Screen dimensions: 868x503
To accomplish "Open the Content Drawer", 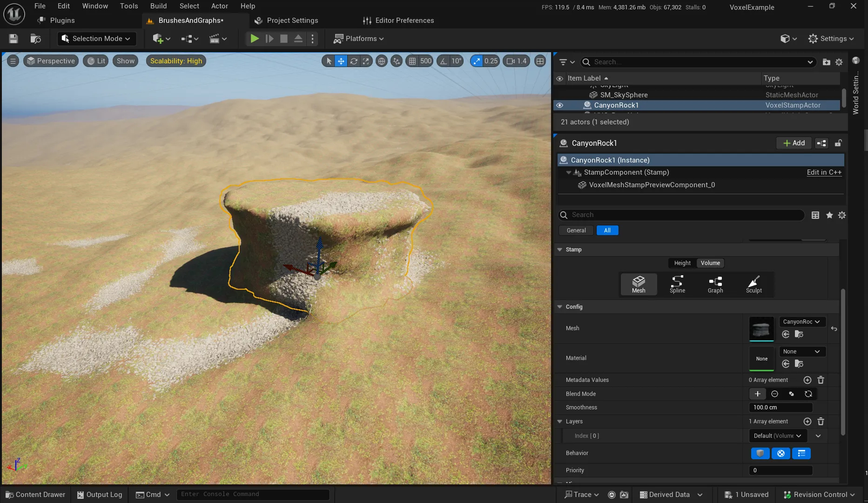I will click(35, 494).
